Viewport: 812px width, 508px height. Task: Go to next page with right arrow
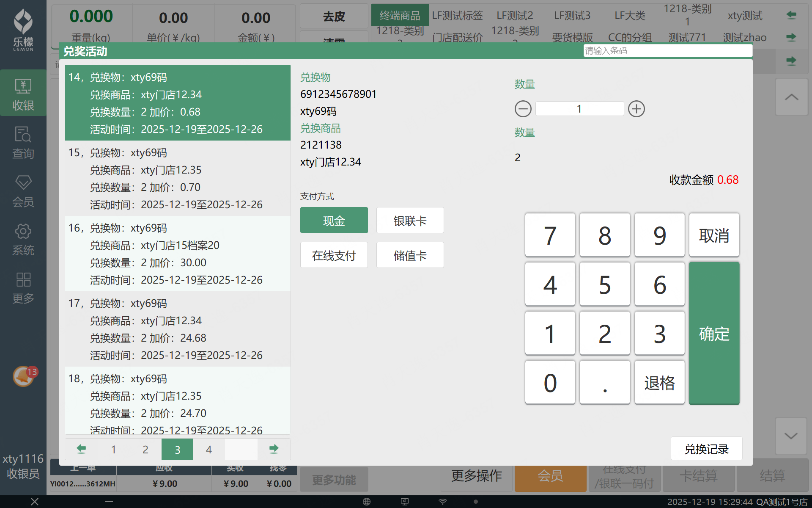tap(274, 449)
